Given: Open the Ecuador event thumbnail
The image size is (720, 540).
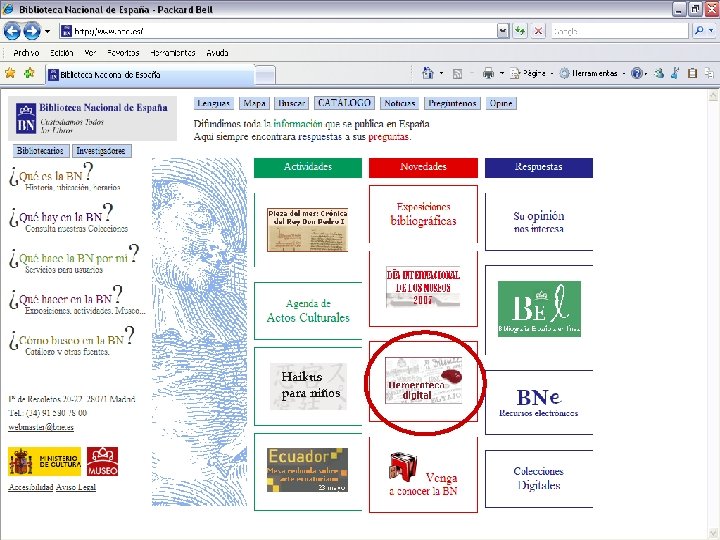Looking at the screenshot, I should 307,470.
